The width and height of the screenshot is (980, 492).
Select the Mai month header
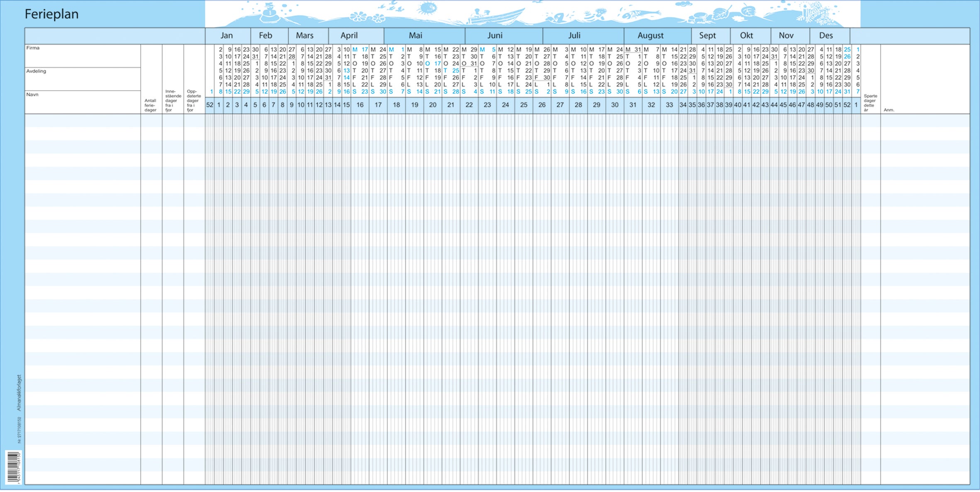(x=414, y=36)
